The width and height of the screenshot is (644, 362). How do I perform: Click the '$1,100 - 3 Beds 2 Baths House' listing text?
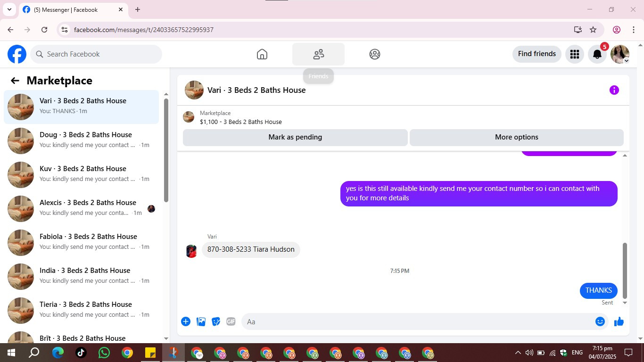[241, 122]
